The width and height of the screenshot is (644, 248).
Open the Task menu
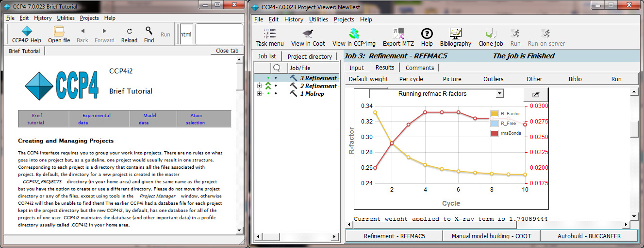pos(270,37)
